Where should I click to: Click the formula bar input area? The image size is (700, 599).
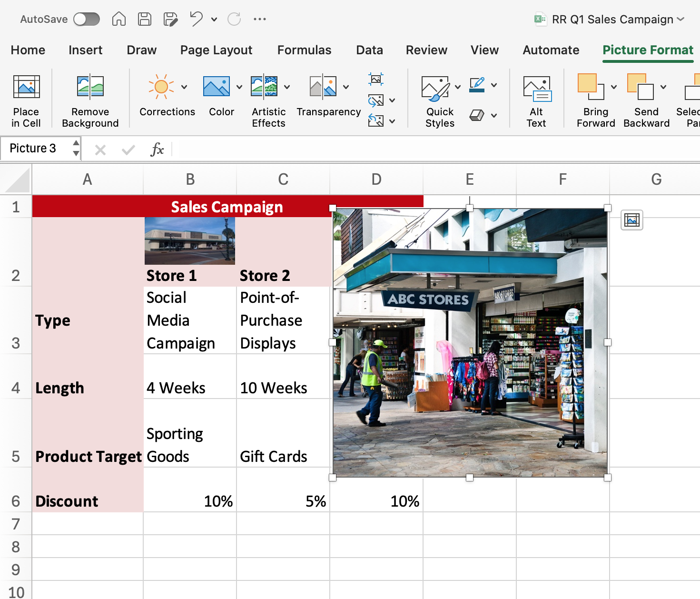click(x=436, y=149)
